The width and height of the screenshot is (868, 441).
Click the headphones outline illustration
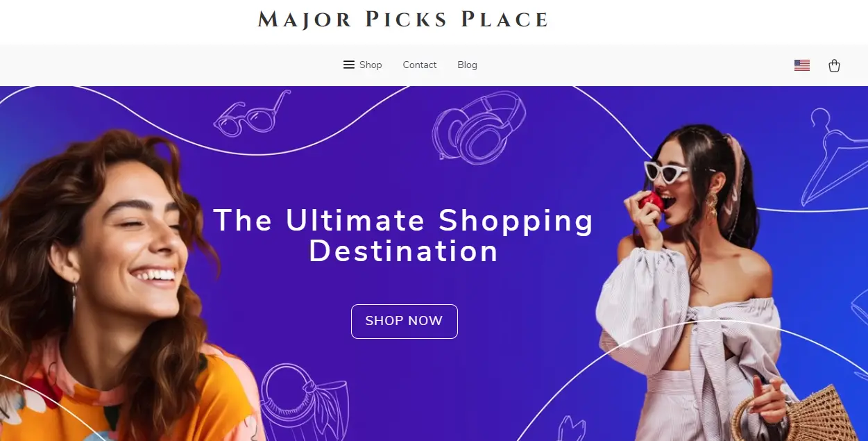coord(478,129)
